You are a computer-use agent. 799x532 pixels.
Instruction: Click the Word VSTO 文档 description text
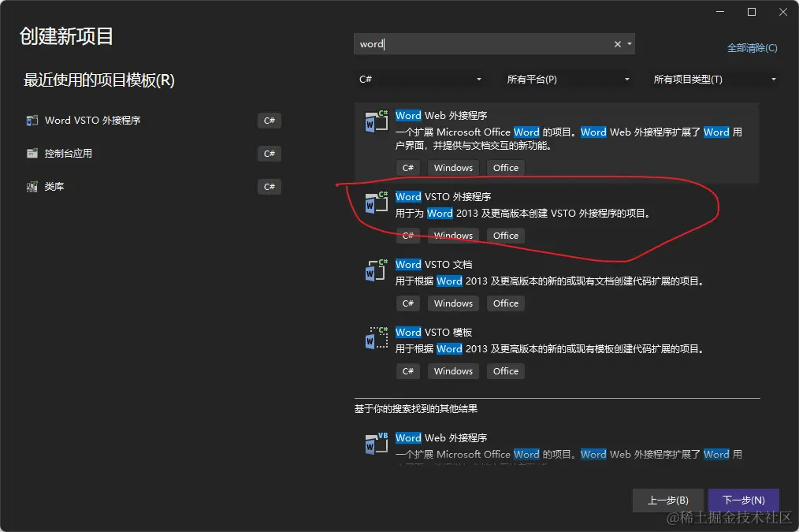550,281
